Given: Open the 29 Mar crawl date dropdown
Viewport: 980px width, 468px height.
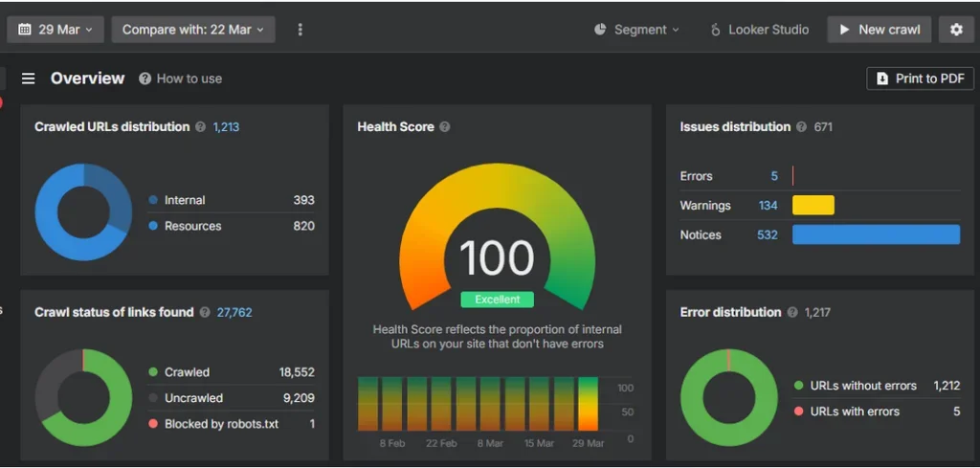Looking at the screenshot, I should point(55,30).
